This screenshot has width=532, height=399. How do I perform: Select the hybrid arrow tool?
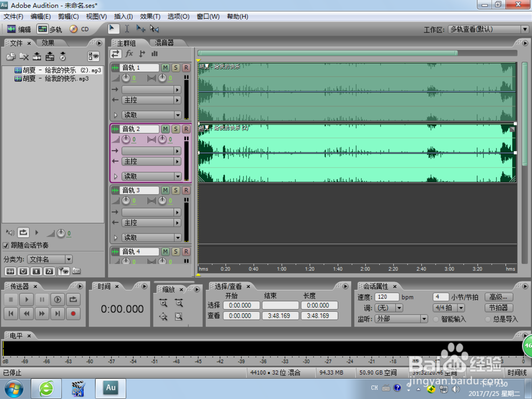point(113,29)
